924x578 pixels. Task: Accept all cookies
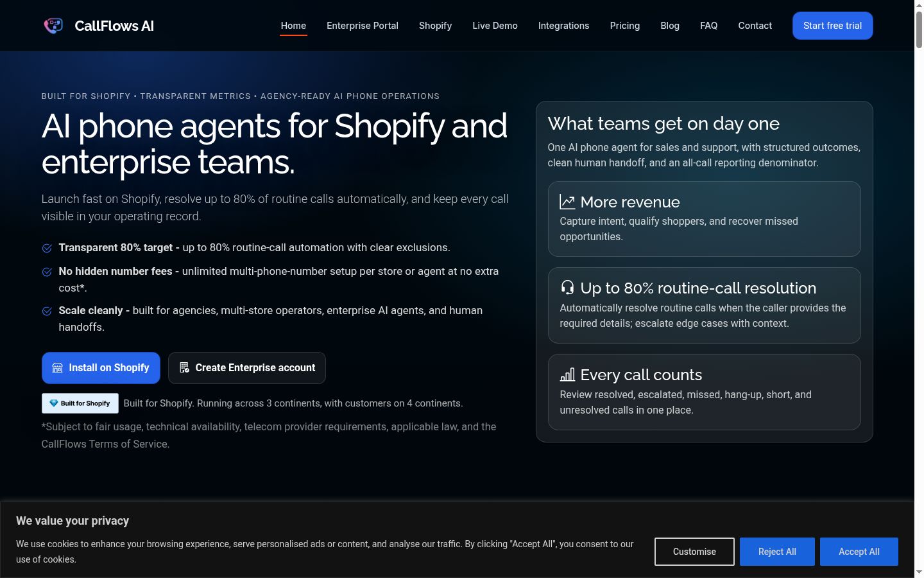click(859, 552)
